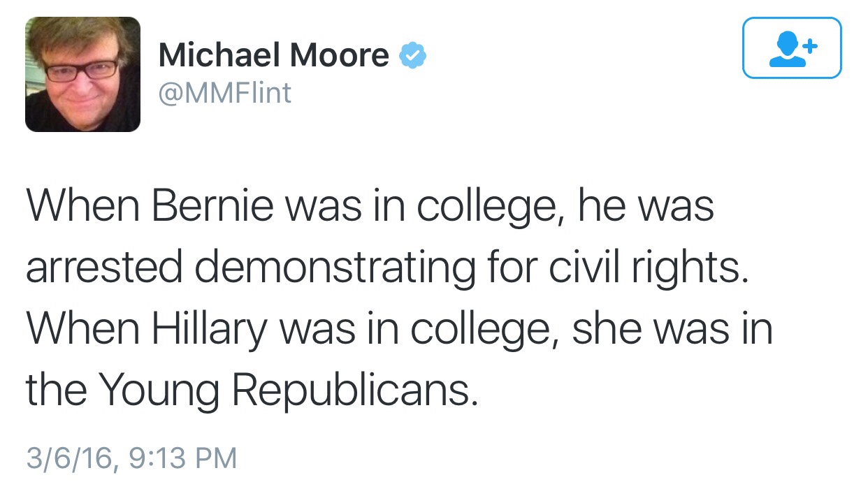Click the glasses in the profile picture
The height and width of the screenshot is (489, 868).
(82, 68)
